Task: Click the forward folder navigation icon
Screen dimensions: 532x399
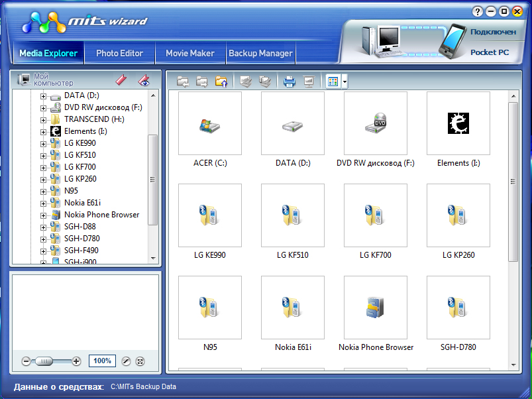Action: point(202,82)
